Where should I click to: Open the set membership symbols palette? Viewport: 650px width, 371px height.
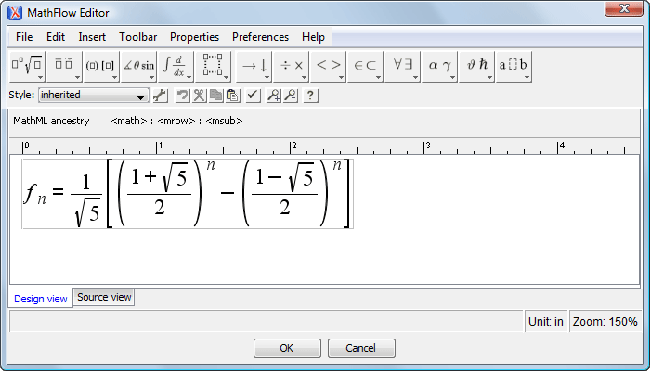[365, 67]
